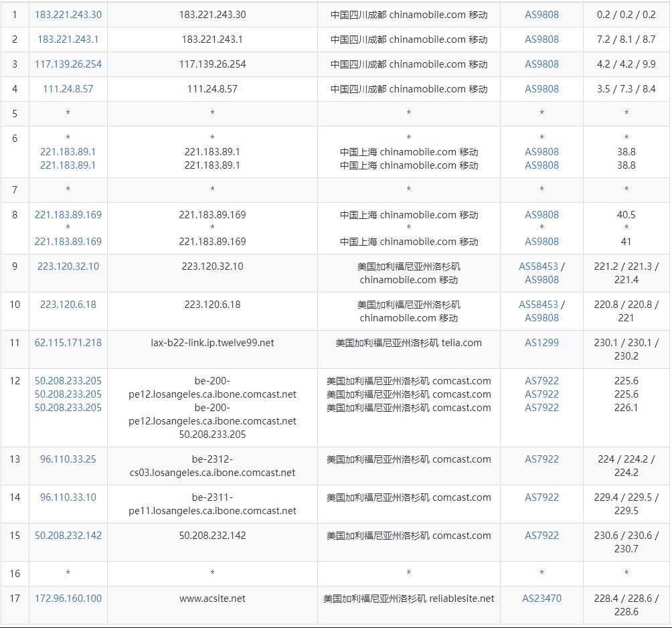This screenshot has height=628, width=672.
Task: Open the AS7922 link in hop 14 row
Action: coord(541,497)
